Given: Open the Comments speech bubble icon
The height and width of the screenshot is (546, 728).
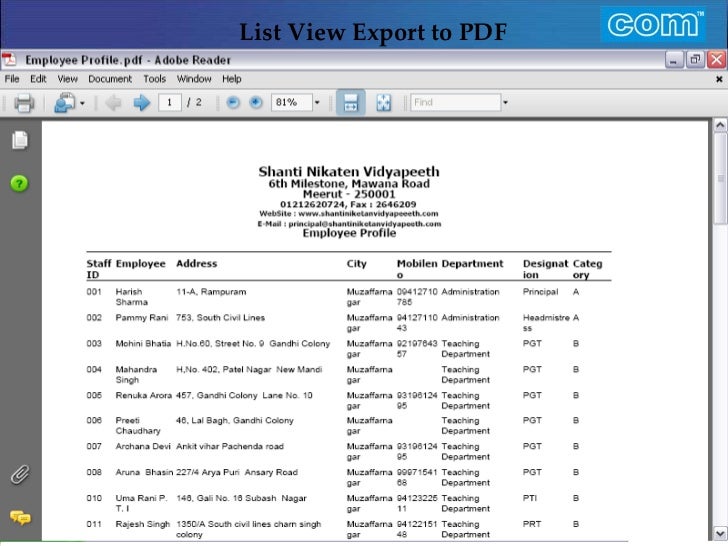Looking at the screenshot, I should [x=20, y=517].
